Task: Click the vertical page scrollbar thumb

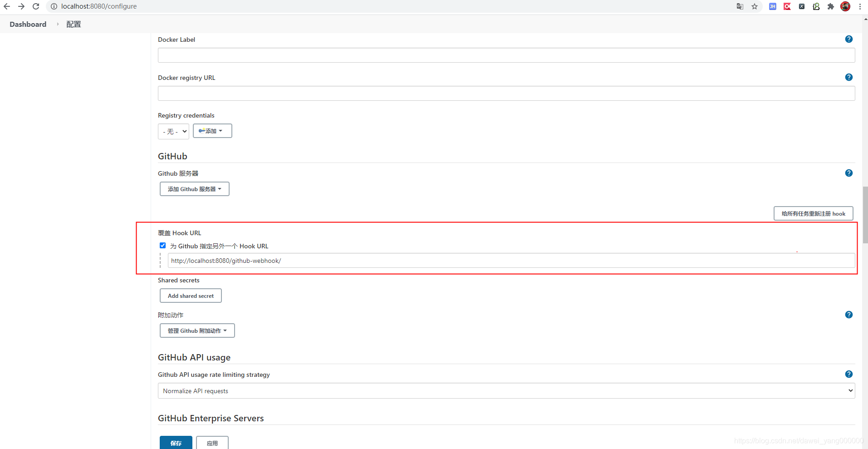Action: click(x=865, y=214)
